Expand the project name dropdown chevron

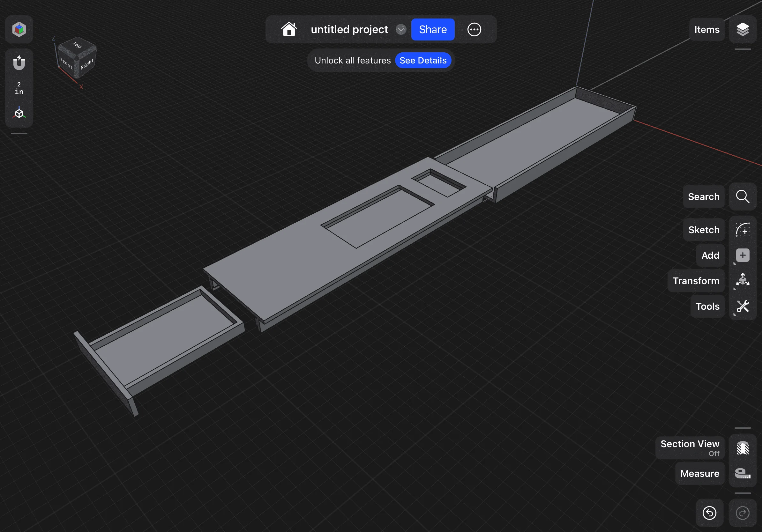401,30
